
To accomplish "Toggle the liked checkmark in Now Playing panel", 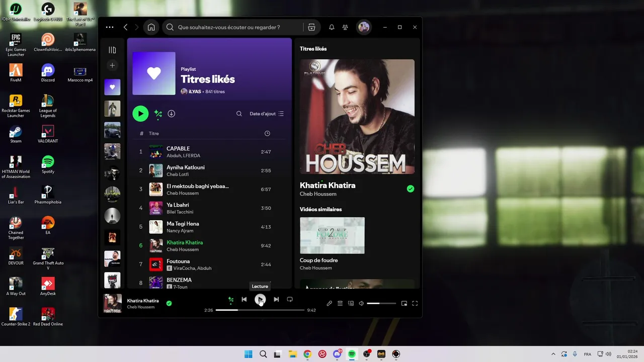I will pos(411,189).
